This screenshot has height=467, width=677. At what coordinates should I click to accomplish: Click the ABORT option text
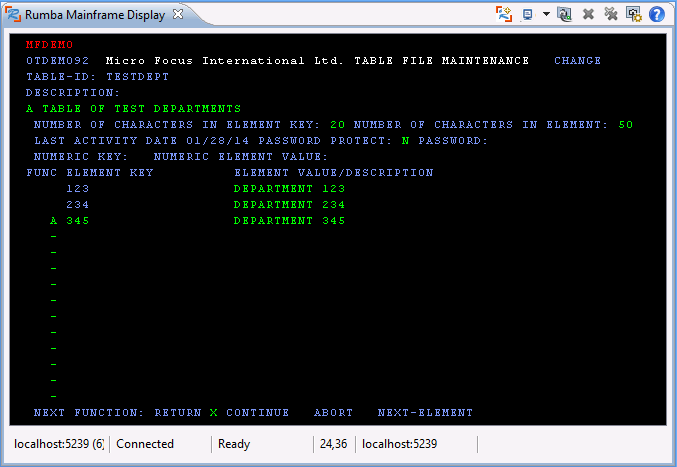point(333,412)
